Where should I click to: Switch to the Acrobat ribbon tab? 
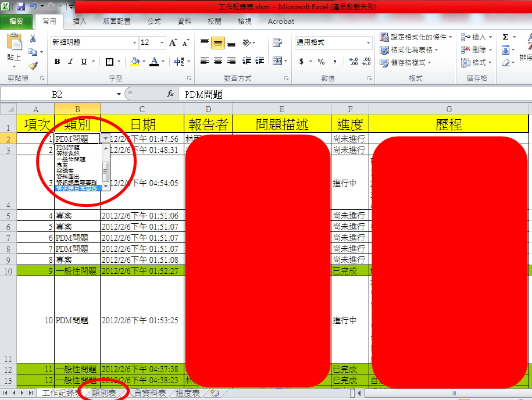(x=281, y=22)
